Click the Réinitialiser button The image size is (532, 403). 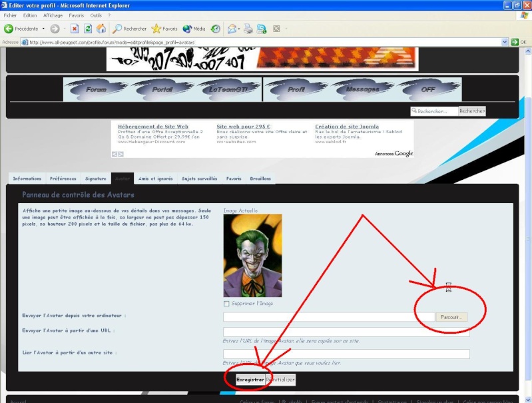pos(280,380)
